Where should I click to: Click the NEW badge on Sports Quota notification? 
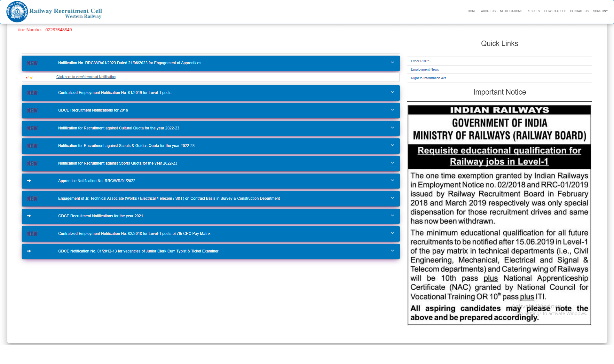tap(32, 163)
